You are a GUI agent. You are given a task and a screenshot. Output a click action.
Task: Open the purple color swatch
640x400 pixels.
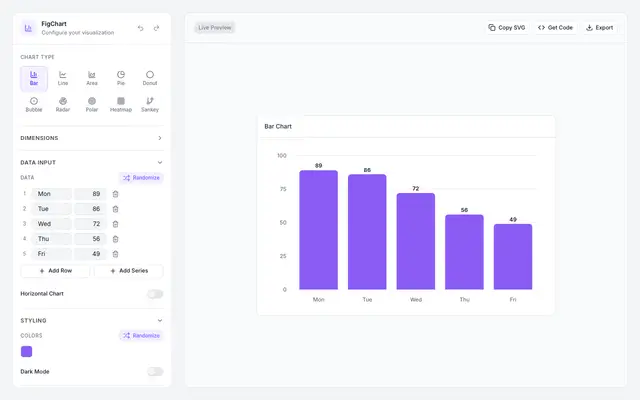(x=27, y=351)
